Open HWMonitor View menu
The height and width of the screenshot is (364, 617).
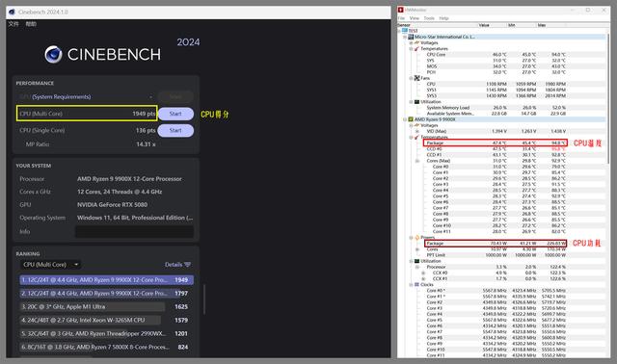(415, 18)
